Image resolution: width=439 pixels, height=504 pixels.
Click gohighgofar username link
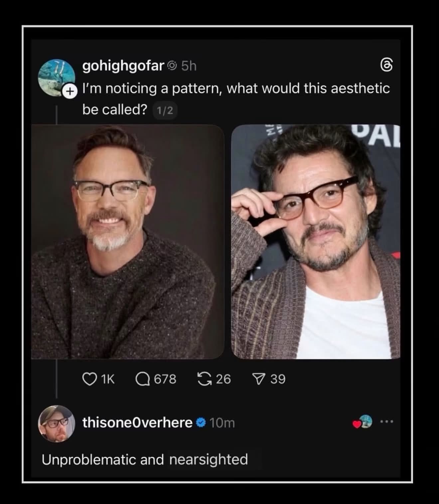click(x=123, y=66)
